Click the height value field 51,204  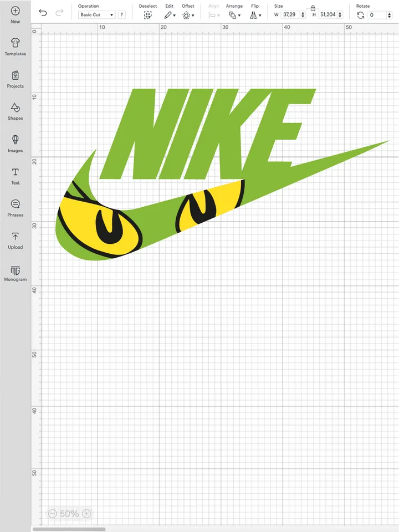[328, 14]
